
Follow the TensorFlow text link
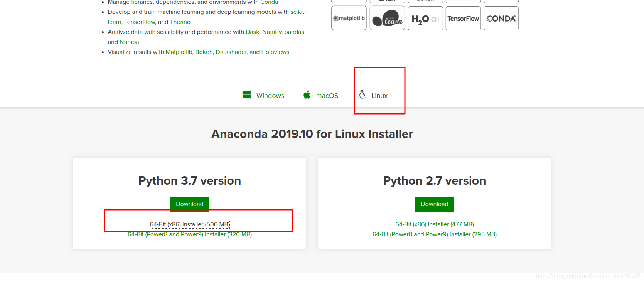pyautogui.click(x=140, y=22)
